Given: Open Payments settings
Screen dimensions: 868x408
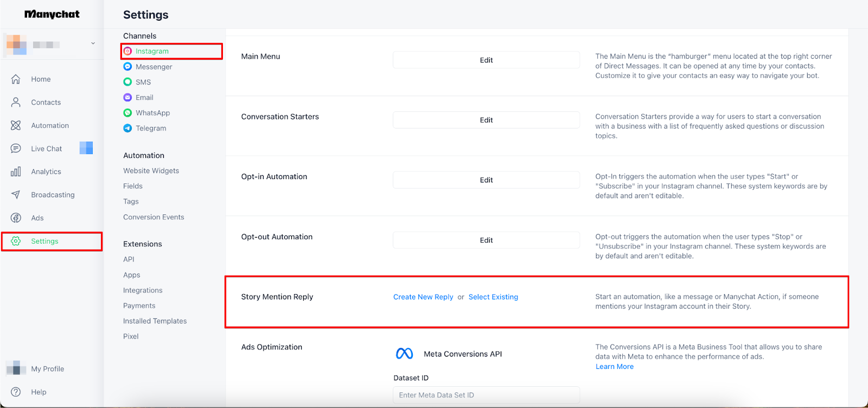Looking at the screenshot, I should point(139,305).
